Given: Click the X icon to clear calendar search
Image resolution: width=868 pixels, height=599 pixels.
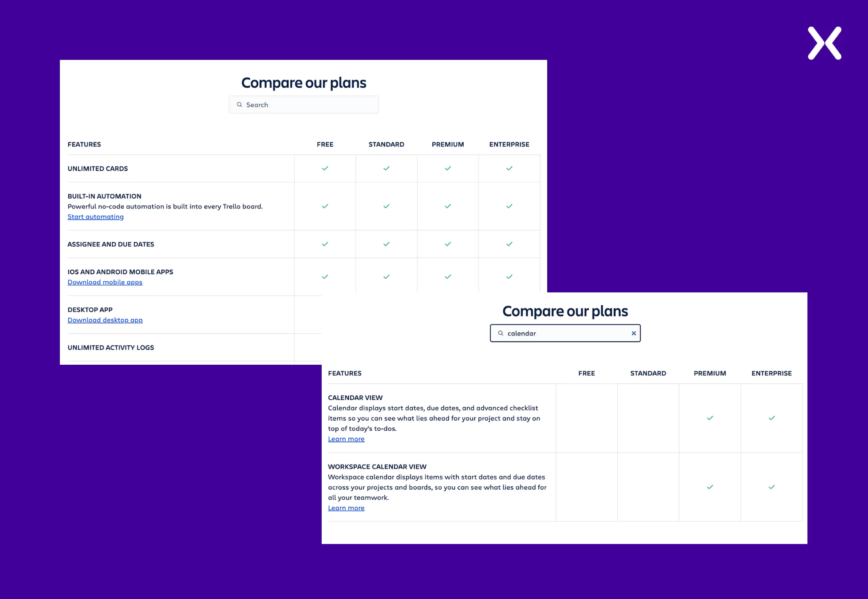Looking at the screenshot, I should click(x=632, y=333).
